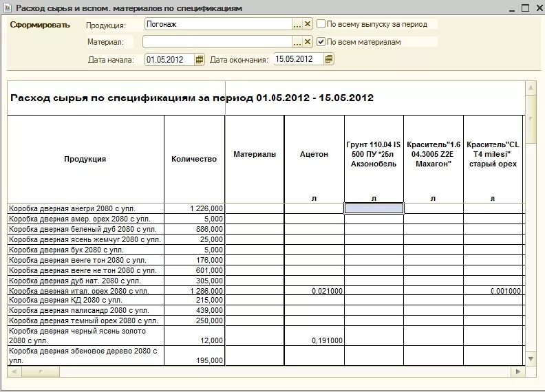Click vertical scrollbar thumb

click(x=531, y=118)
